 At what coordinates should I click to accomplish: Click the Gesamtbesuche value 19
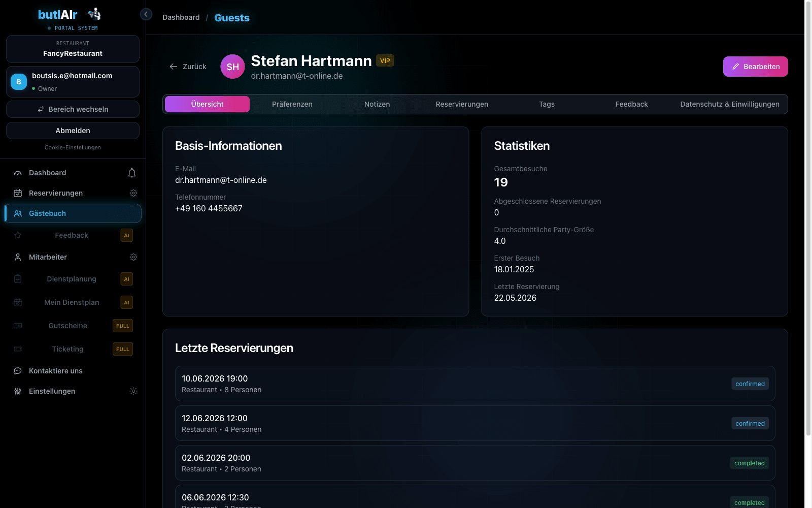[501, 182]
